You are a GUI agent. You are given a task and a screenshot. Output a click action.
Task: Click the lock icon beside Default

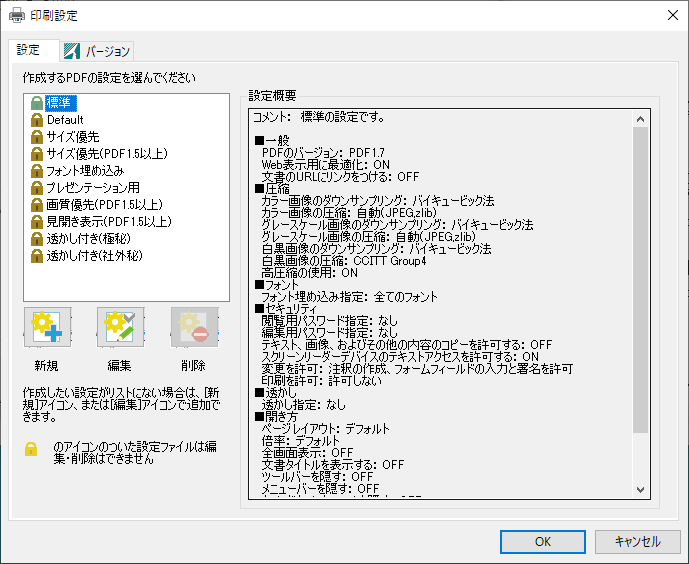click(x=37, y=120)
